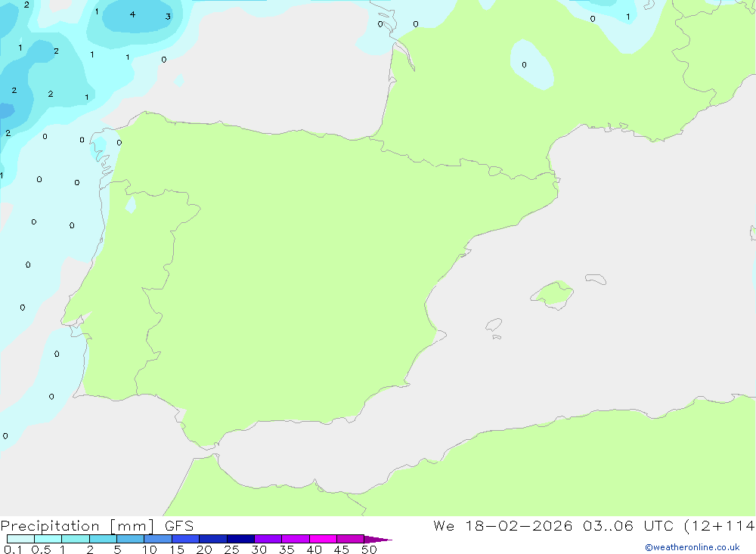Click the precipitation value "3" on the map
Viewport: 756px width, 554px height.
168,17
